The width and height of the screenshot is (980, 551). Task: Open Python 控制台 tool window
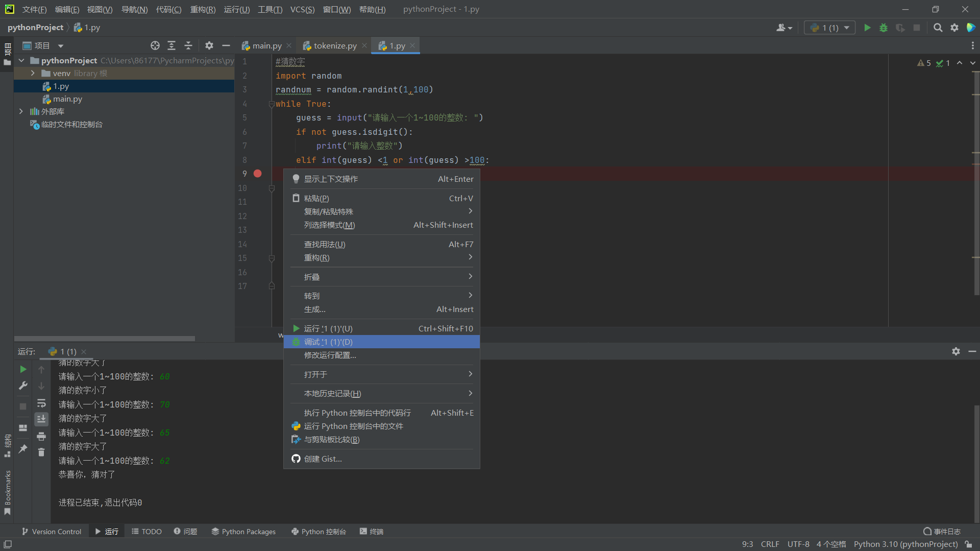tap(318, 532)
